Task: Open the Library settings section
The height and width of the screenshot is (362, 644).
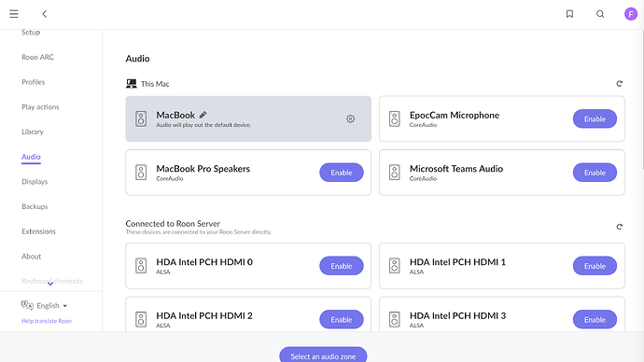Action: pos(33,132)
